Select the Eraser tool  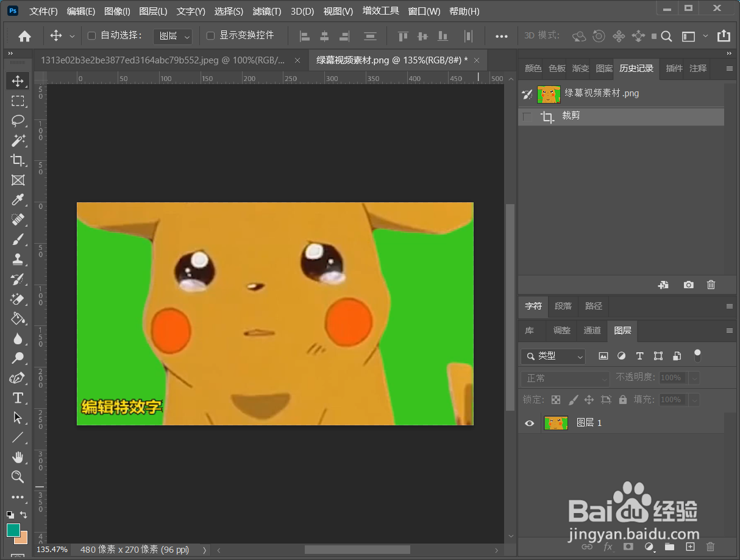click(x=18, y=299)
